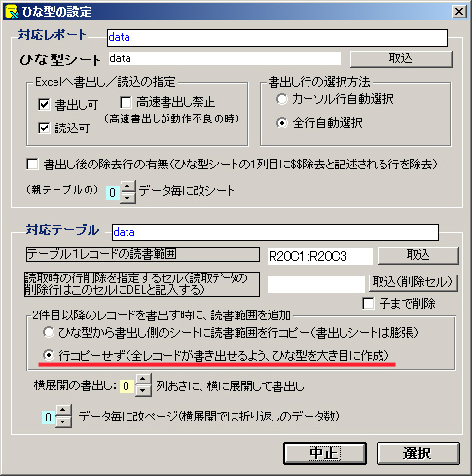Increase 横展開の書出し column spinner
472x476 pixels.
(143, 380)
